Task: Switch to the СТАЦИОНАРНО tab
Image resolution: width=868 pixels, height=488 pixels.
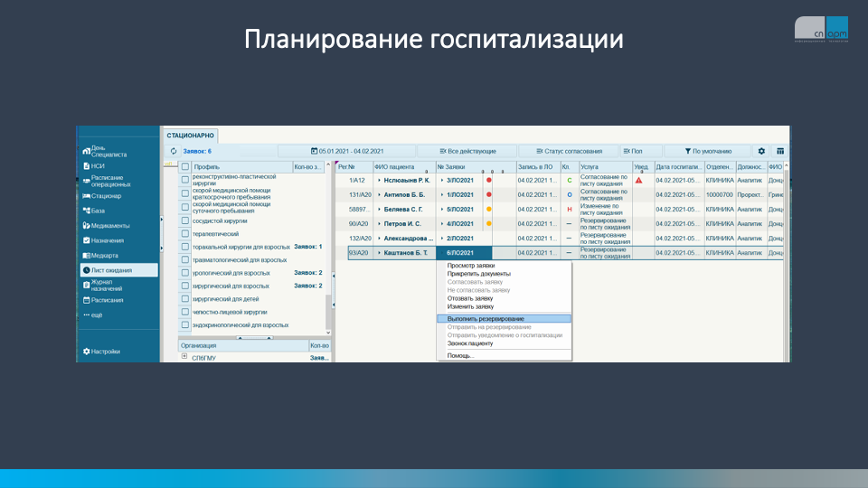Action: (x=191, y=136)
